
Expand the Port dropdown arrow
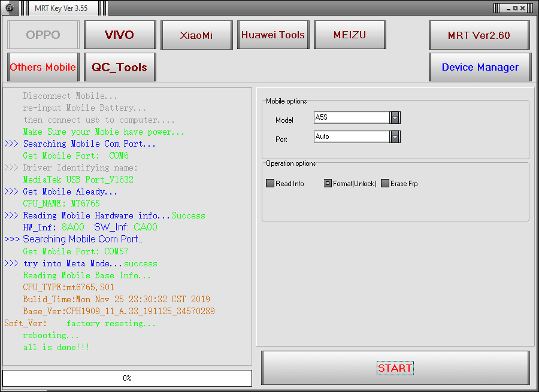coord(395,136)
